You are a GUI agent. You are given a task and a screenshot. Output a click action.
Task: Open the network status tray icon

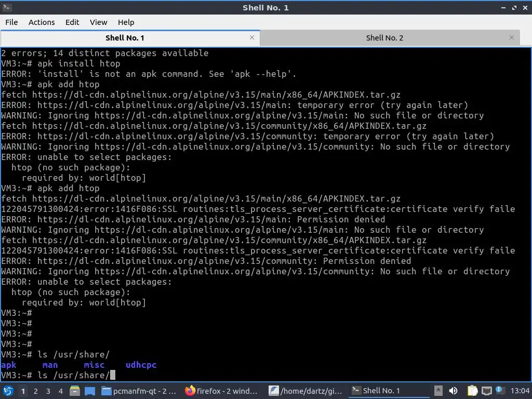coord(486,391)
